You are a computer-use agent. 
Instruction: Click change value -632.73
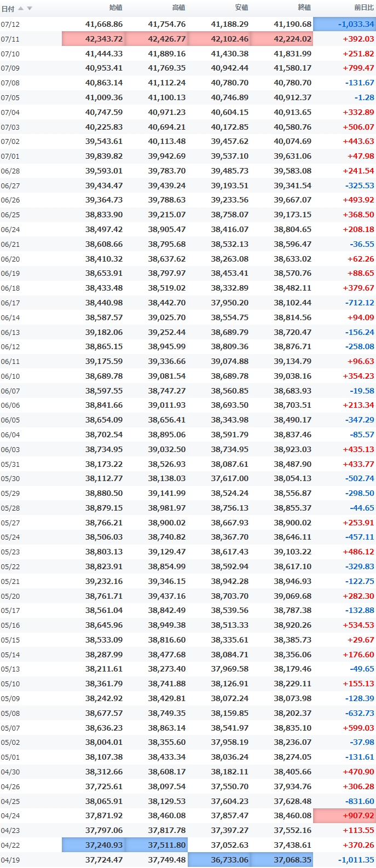click(360, 713)
